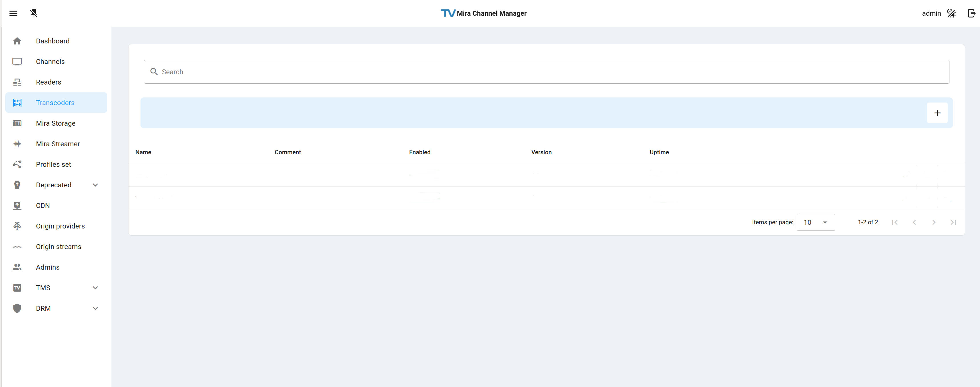Open the Profiles set section
This screenshot has height=387, width=980.
click(x=53, y=165)
